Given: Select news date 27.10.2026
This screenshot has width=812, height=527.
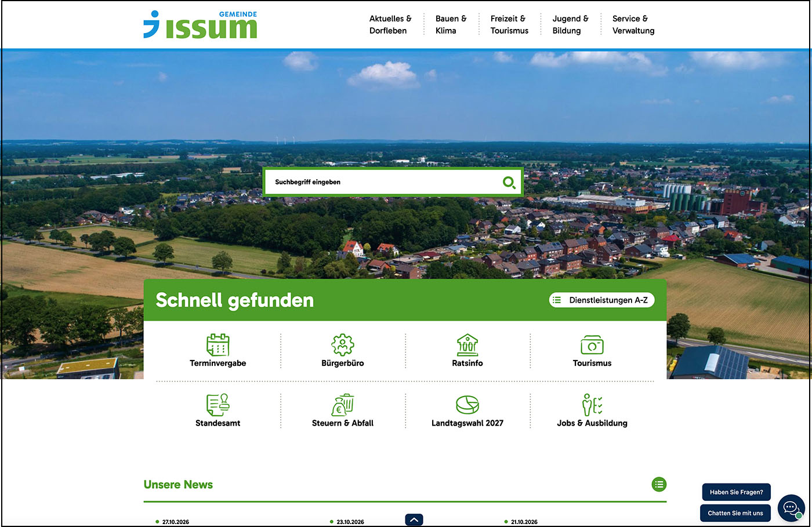Looking at the screenshot, I should [x=176, y=522].
